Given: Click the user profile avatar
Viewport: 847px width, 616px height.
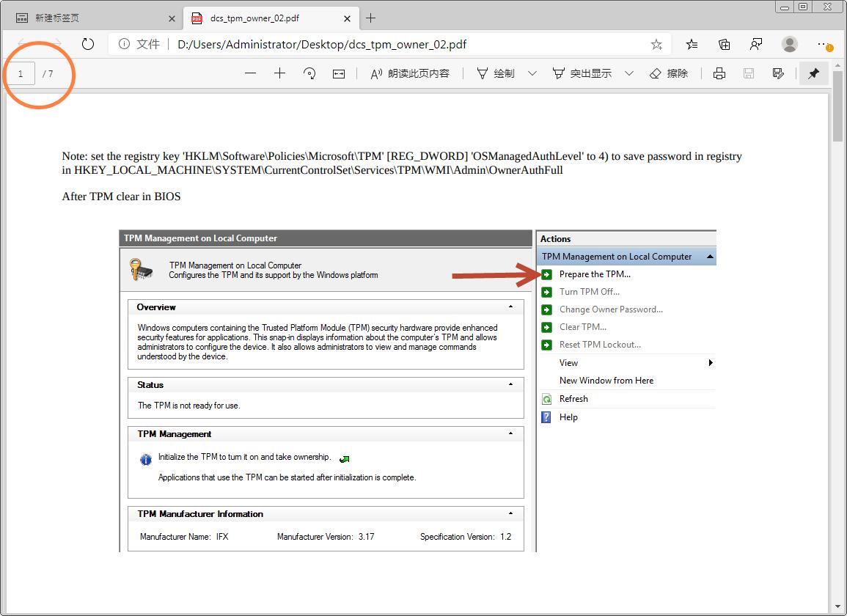Looking at the screenshot, I should pos(790,44).
